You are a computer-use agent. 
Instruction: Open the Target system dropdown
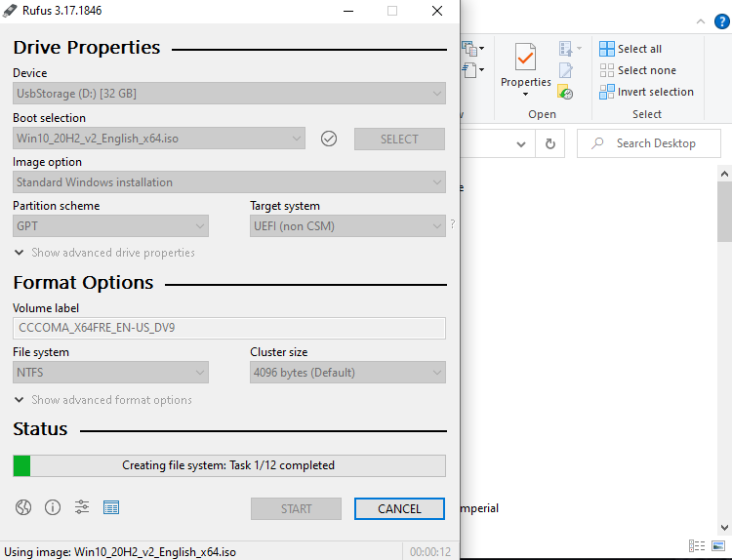[x=347, y=226]
